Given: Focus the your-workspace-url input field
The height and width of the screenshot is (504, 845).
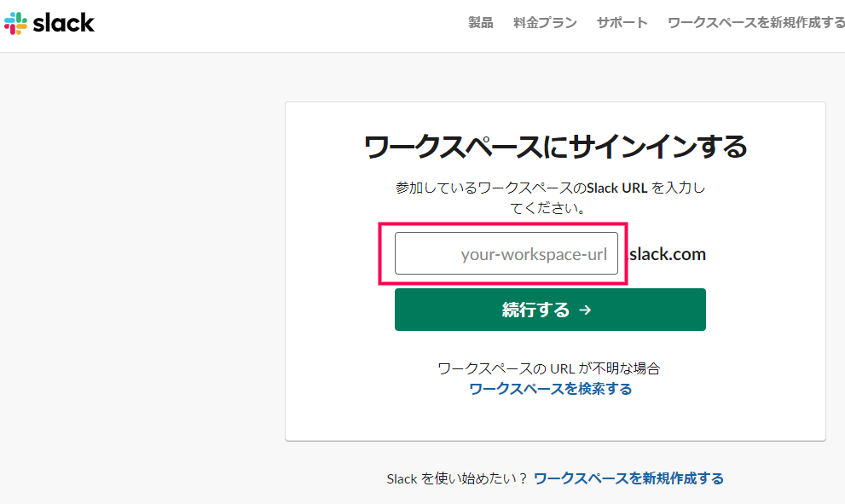Looking at the screenshot, I should (x=506, y=253).
